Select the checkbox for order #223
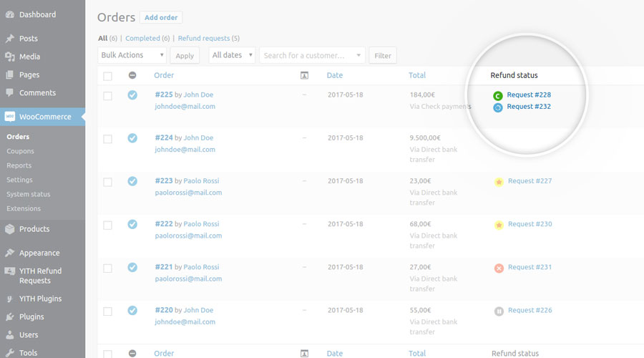The image size is (644, 358). [107, 182]
